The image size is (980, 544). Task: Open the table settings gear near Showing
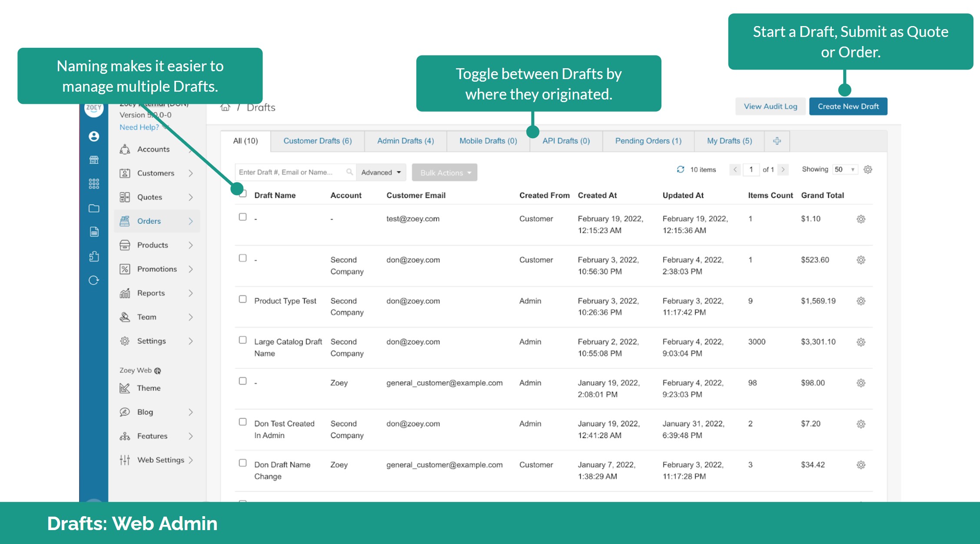click(x=867, y=169)
